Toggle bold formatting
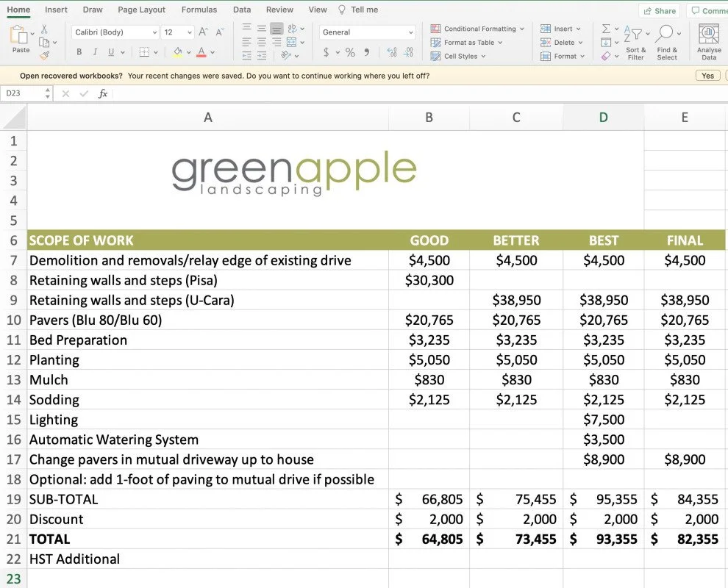This screenshot has width=728, height=588. (79, 53)
